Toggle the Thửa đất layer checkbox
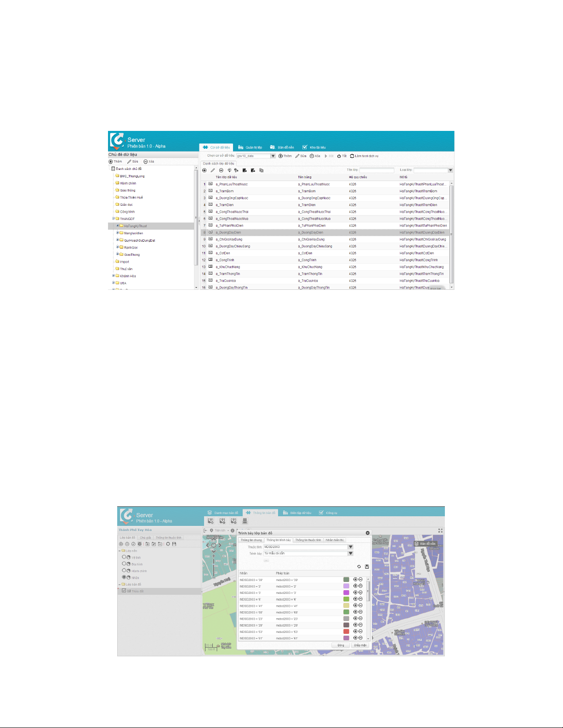Screen dimensions: 563x728 (x=124, y=591)
